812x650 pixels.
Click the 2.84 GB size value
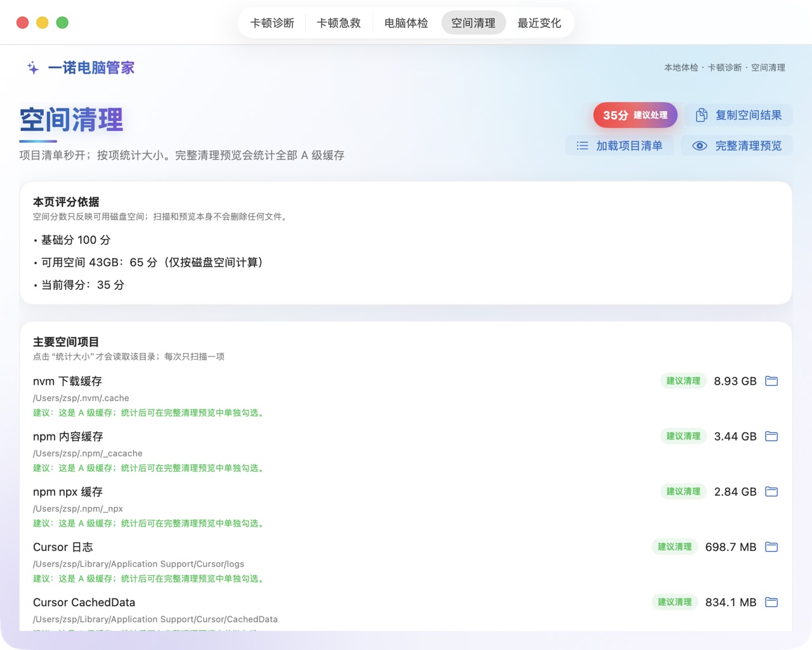click(x=735, y=491)
